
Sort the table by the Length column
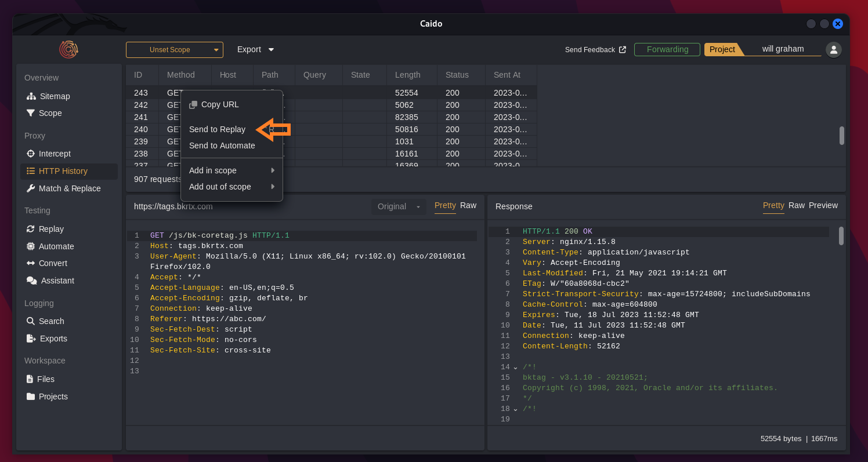tap(412, 75)
